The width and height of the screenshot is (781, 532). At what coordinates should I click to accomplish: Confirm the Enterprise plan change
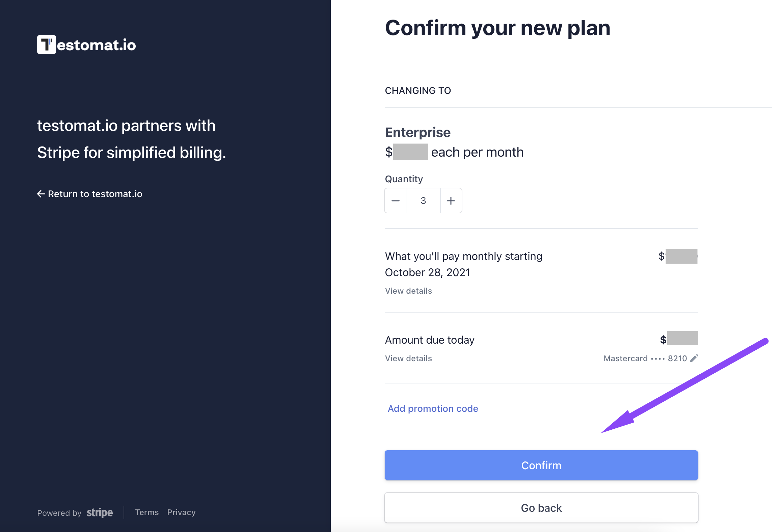click(x=541, y=465)
